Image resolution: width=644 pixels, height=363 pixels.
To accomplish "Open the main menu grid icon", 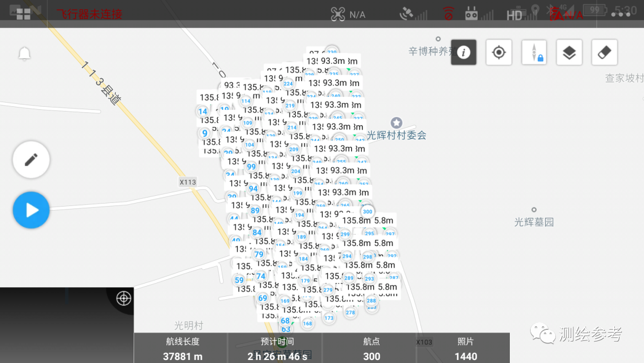I will (x=23, y=14).
